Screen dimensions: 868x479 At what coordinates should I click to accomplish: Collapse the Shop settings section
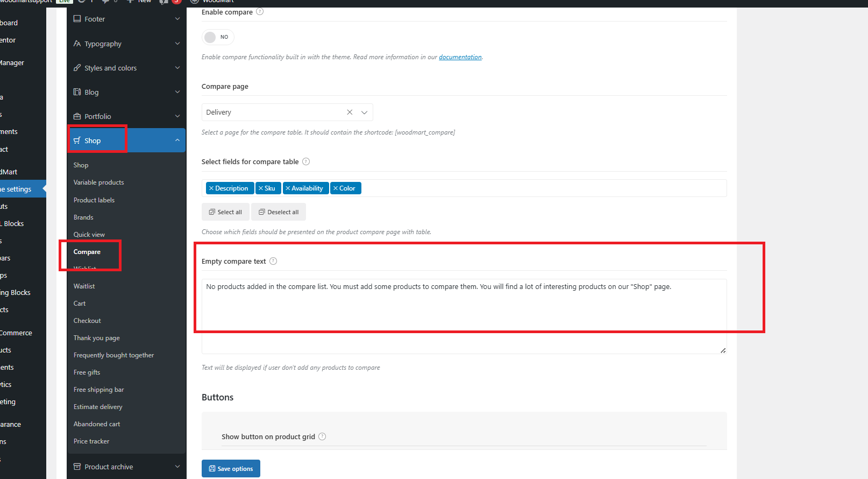point(126,140)
